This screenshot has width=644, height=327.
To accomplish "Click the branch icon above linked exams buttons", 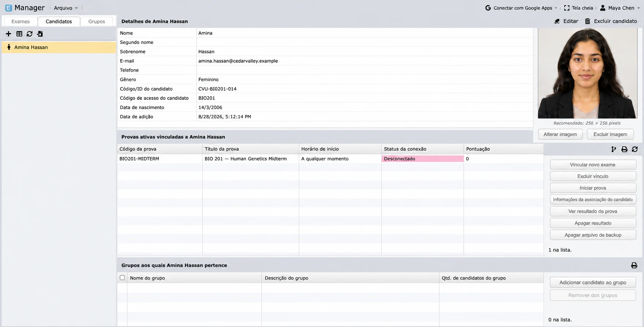I will point(614,149).
